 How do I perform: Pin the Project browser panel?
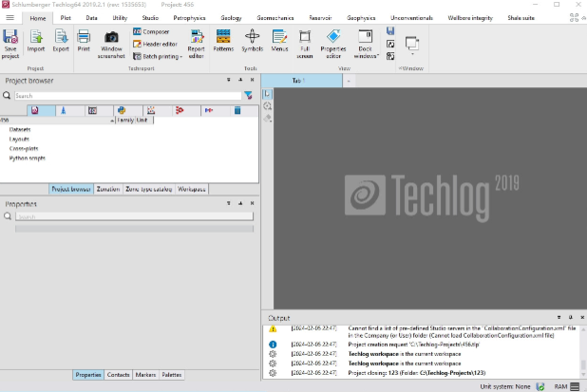click(239, 82)
